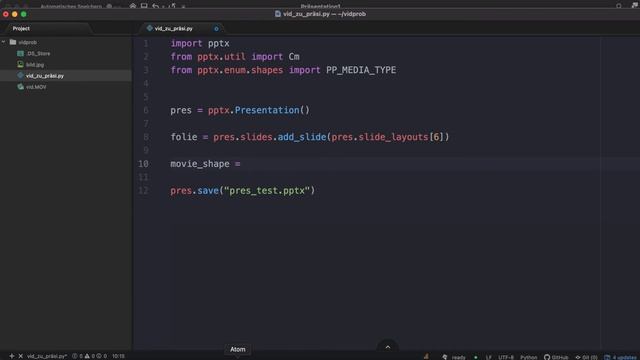Click the Python icon beside vid_zu_präsi.py in tree
Screen dimensions: 640x360
20,76
